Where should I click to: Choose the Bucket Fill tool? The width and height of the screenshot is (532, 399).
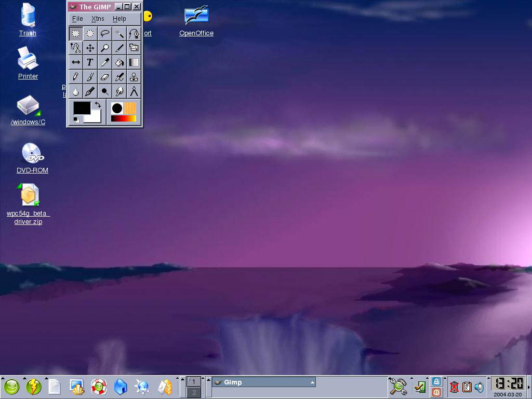coord(119,62)
